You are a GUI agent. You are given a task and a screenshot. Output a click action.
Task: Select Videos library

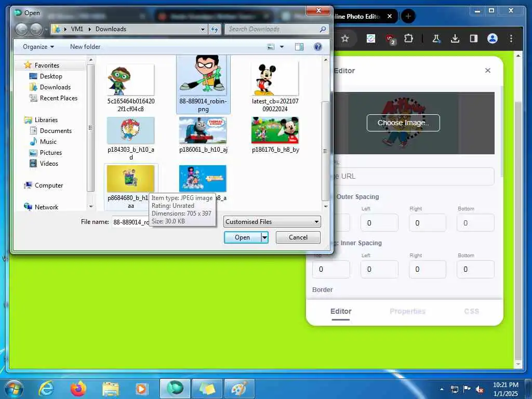coord(49,164)
